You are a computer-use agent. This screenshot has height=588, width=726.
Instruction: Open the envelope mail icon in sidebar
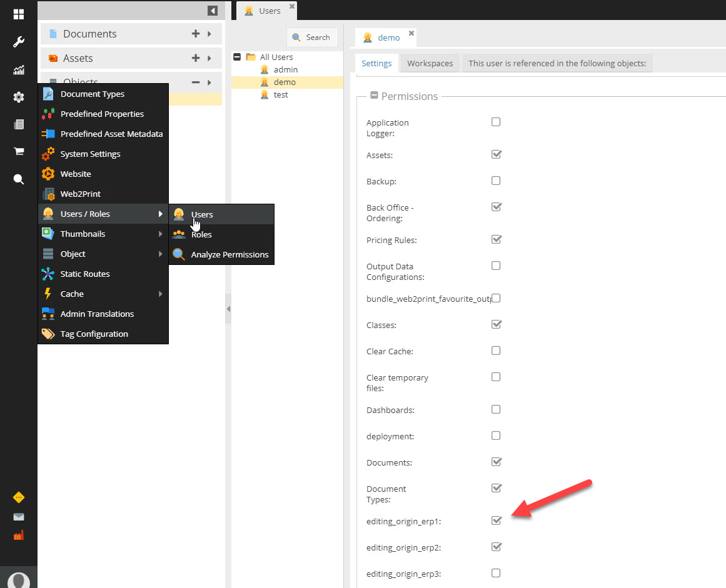pyautogui.click(x=19, y=517)
